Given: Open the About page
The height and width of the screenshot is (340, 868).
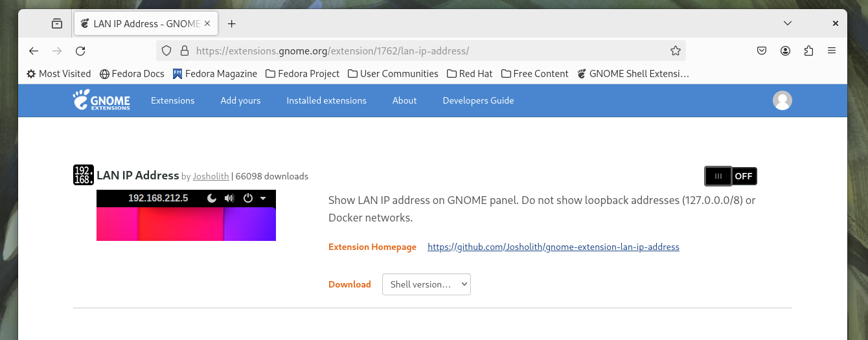Looking at the screenshot, I should [x=404, y=100].
